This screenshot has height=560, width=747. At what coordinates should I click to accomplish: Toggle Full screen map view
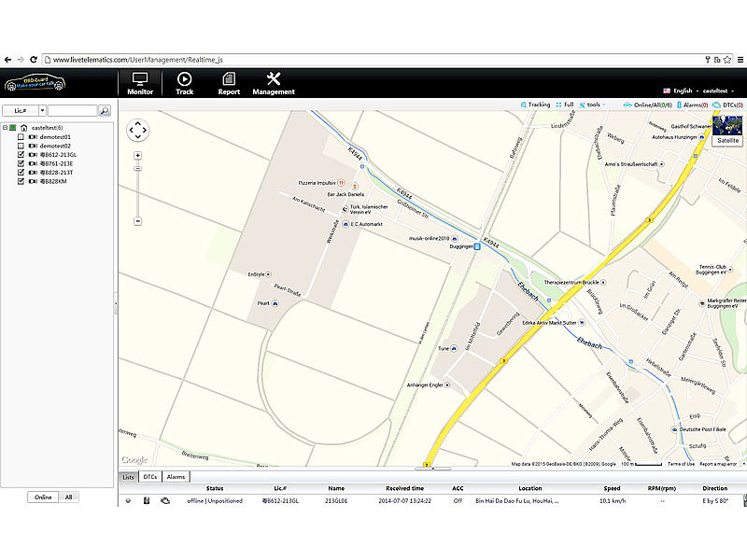(x=565, y=105)
